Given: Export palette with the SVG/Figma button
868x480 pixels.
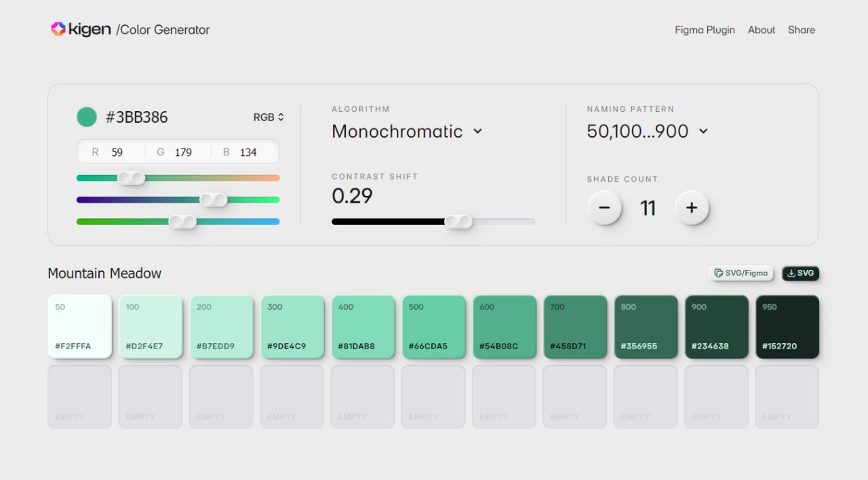Looking at the screenshot, I should coord(741,273).
